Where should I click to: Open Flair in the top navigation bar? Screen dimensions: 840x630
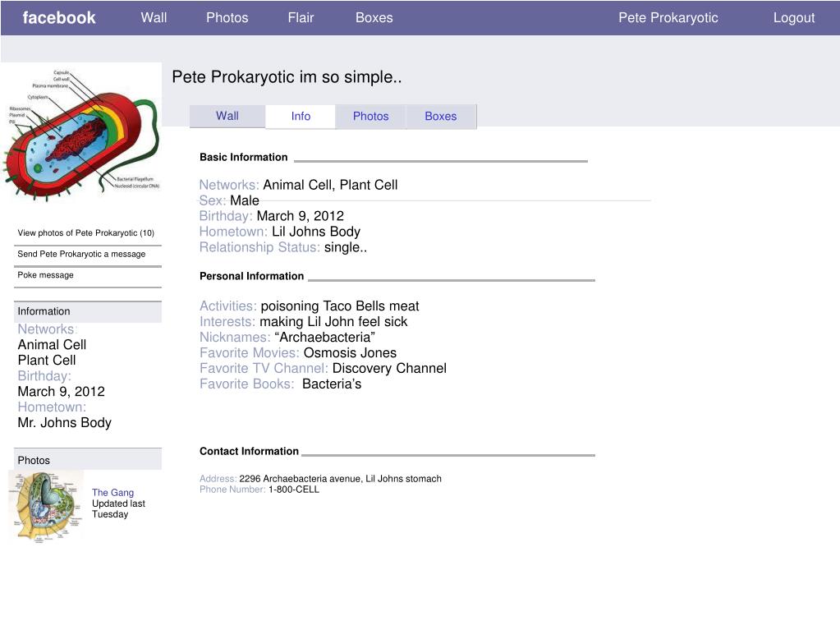301,18
